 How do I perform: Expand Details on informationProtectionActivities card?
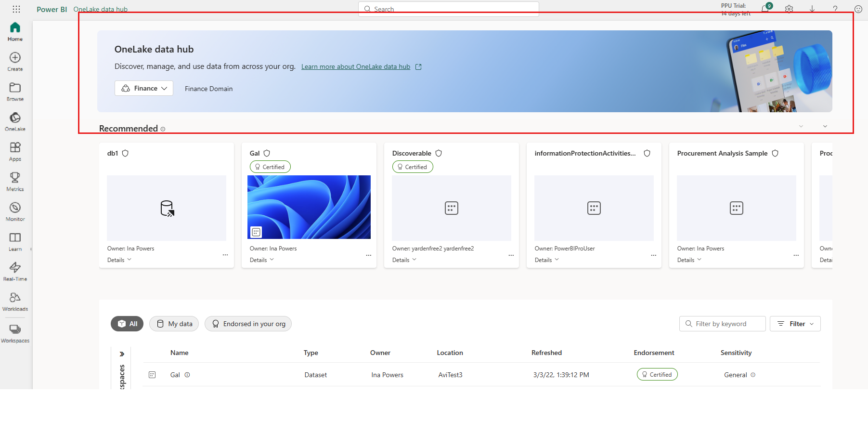(546, 260)
